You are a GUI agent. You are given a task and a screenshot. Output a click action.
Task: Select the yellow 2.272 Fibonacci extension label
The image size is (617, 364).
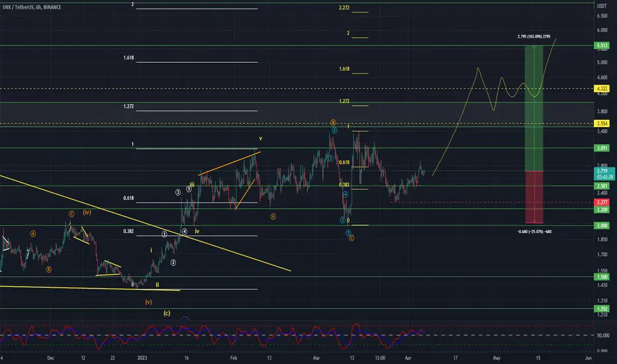click(344, 8)
